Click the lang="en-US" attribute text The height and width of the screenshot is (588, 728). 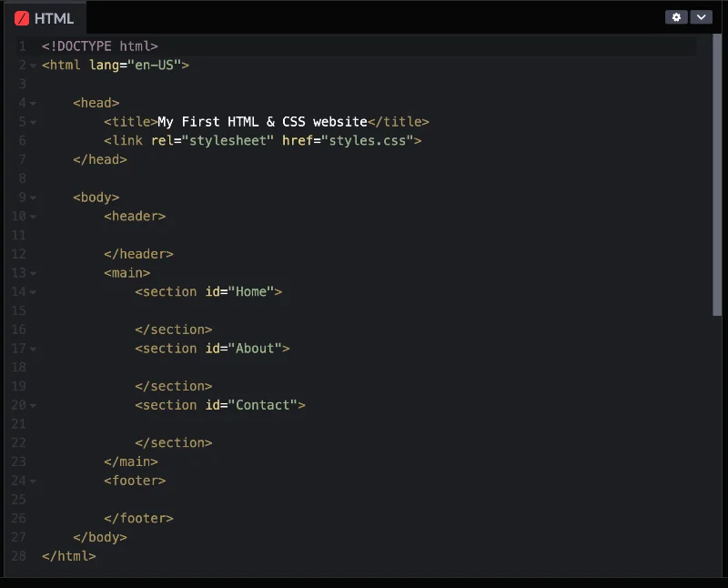tap(135, 65)
